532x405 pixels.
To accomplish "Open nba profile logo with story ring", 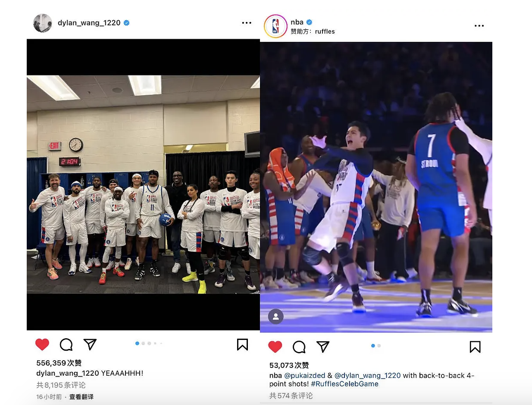I will click(x=275, y=26).
